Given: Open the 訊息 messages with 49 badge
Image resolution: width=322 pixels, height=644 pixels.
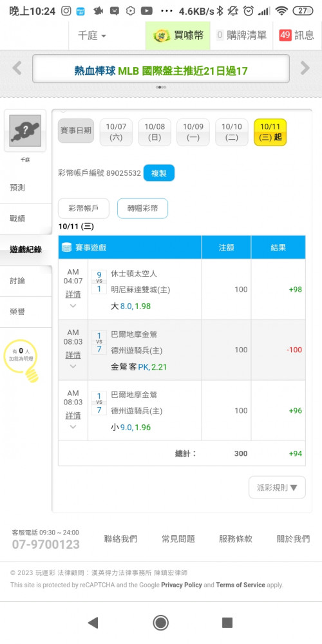Looking at the screenshot, I should click(296, 35).
